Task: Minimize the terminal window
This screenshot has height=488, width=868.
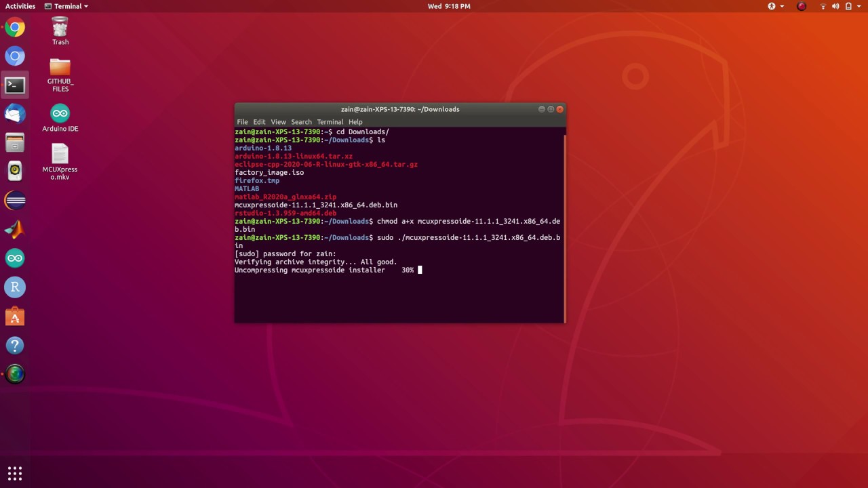Action: pos(542,109)
